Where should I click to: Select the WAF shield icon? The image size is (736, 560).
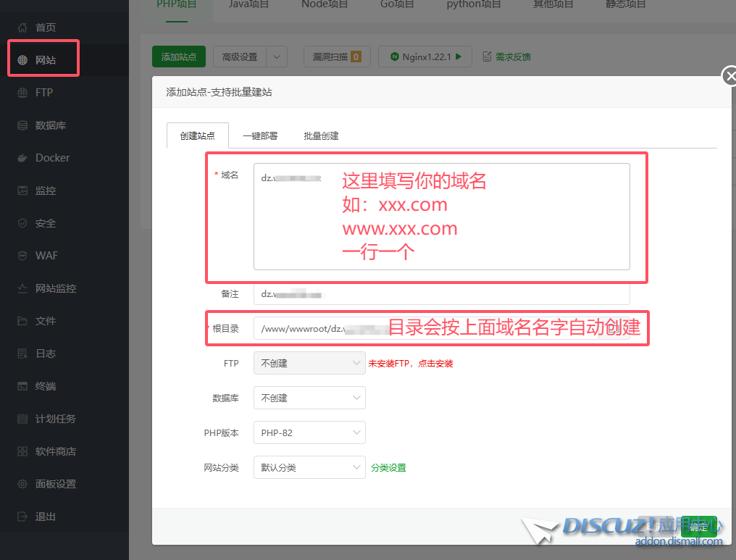click(22, 256)
